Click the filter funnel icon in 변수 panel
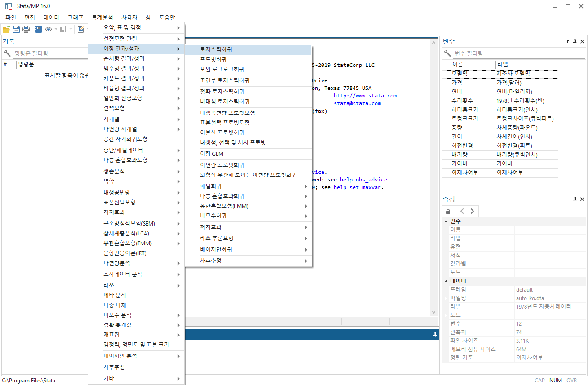 point(568,41)
